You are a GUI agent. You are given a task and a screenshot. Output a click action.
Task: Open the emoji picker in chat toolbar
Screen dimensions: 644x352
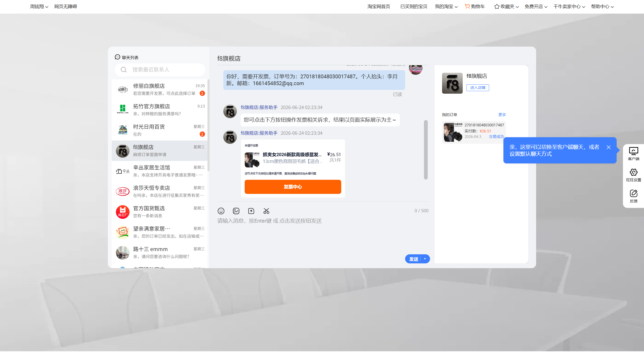click(x=221, y=211)
